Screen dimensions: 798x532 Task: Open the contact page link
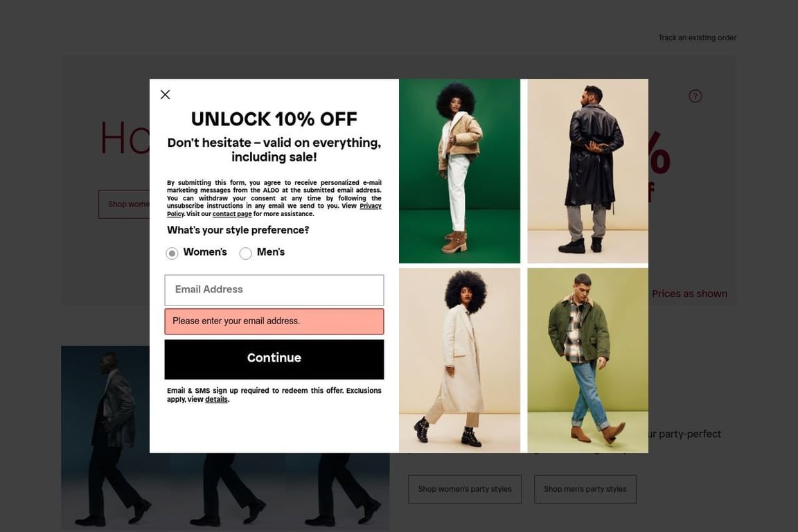click(x=232, y=214)
